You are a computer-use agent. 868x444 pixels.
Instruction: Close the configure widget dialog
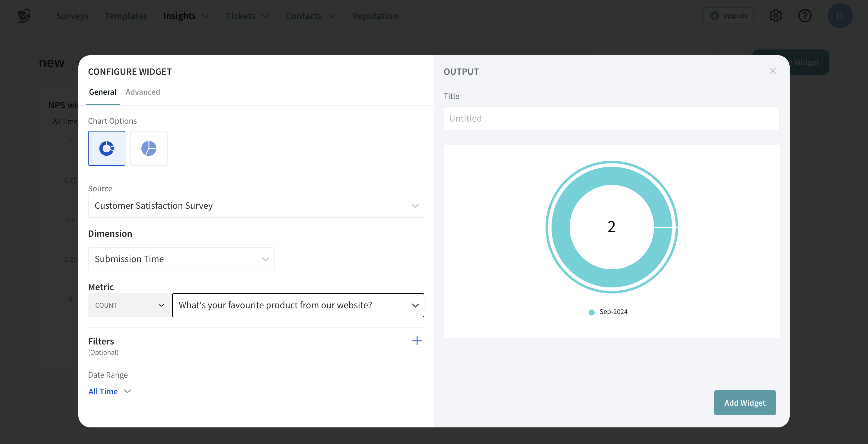point(773,71)
